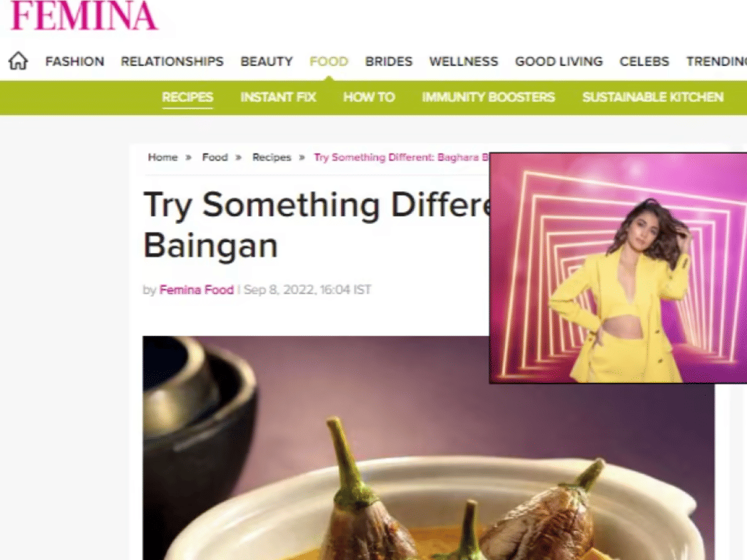Open the Brides section
The image size is (747, 560).
click(389, 61)
